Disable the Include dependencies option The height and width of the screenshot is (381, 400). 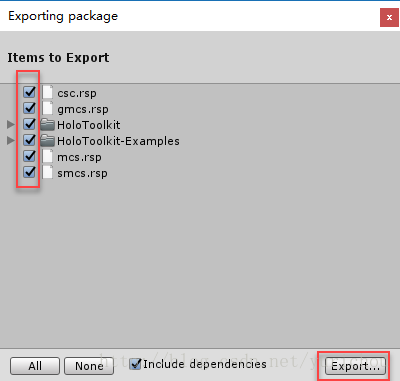(x=135, y=364)
